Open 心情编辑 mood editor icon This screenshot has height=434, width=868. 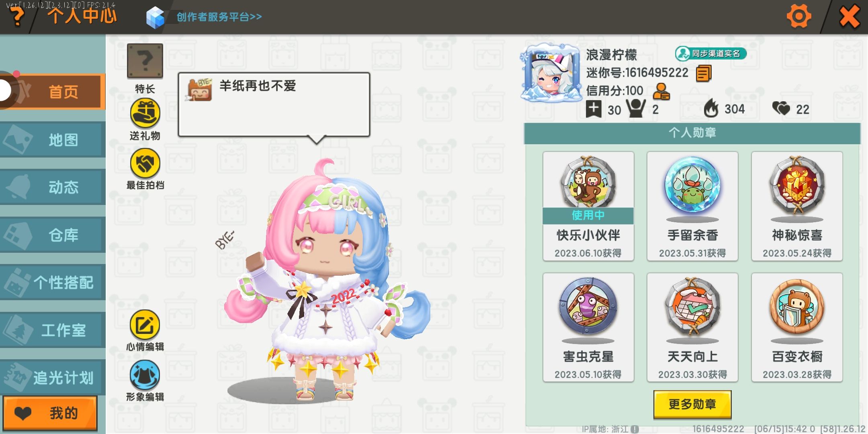145,325
